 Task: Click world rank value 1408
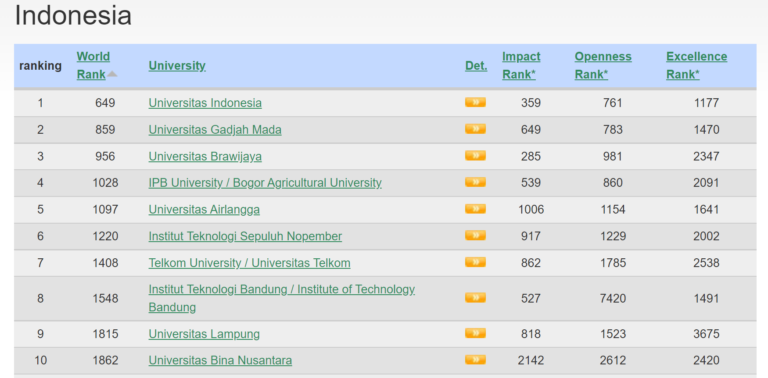[x=105, y=263]
